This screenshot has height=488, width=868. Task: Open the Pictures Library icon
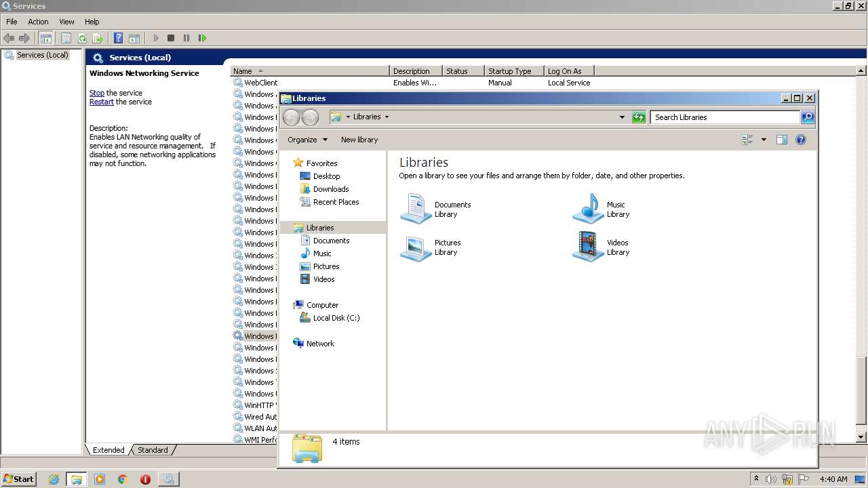pos(416,247)
